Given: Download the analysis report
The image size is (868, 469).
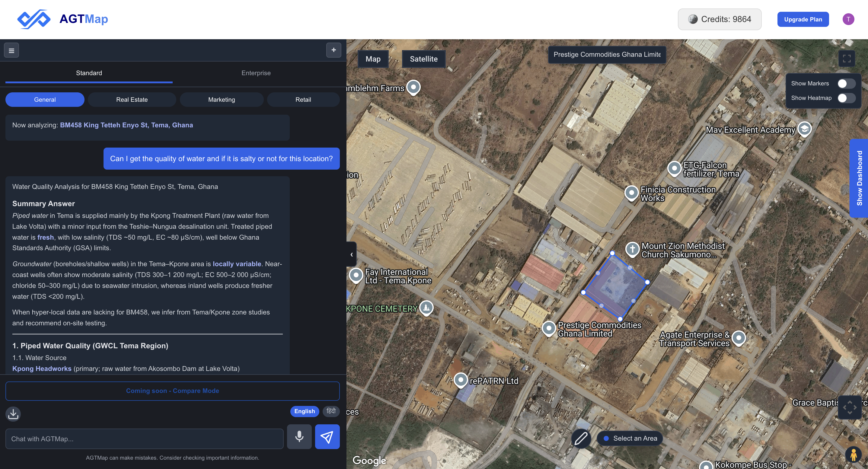Looking at the screenshot, I should point(13,414).
